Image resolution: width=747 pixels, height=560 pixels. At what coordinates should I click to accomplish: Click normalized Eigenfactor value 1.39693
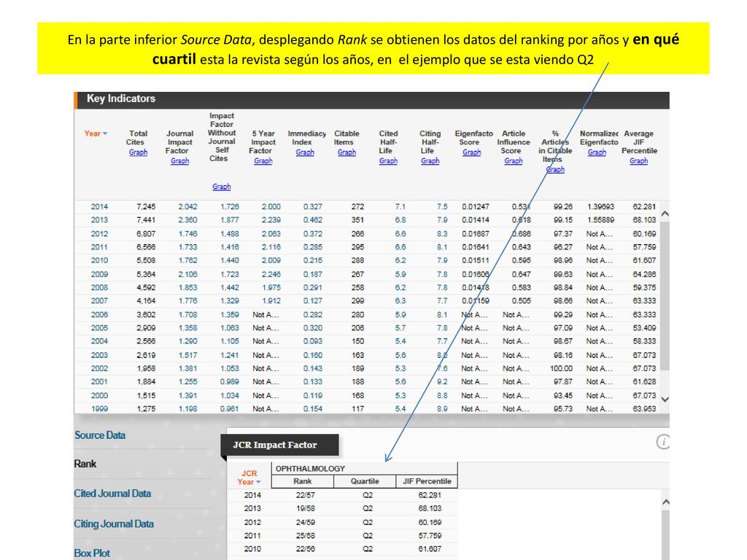coord(601,206)
